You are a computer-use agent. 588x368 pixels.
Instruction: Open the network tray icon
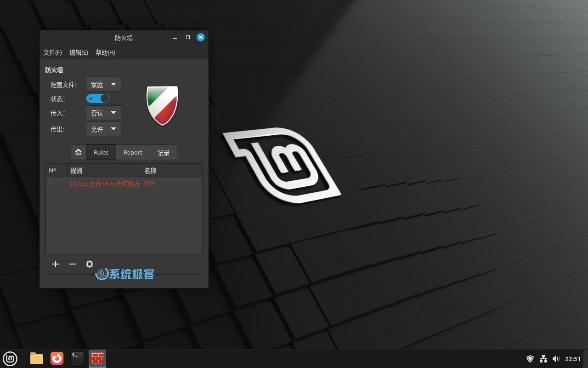click(543, 359)
